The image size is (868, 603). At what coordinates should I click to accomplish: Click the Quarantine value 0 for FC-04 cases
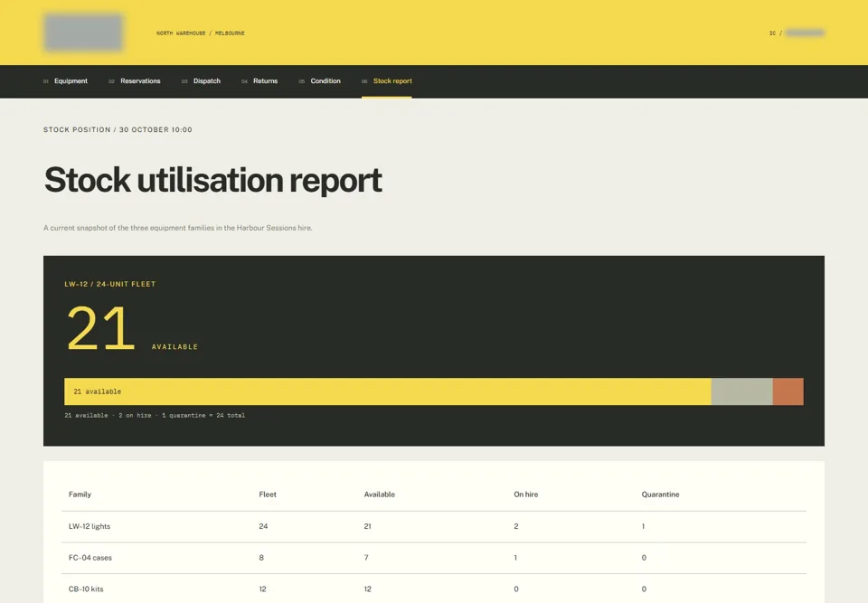coord(644,558)
